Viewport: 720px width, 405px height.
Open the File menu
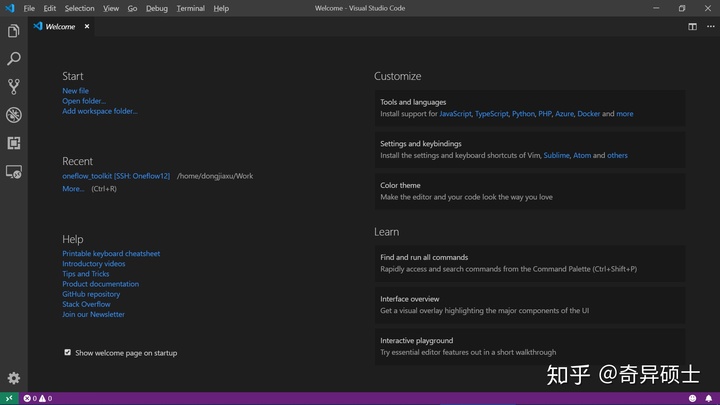29,8
